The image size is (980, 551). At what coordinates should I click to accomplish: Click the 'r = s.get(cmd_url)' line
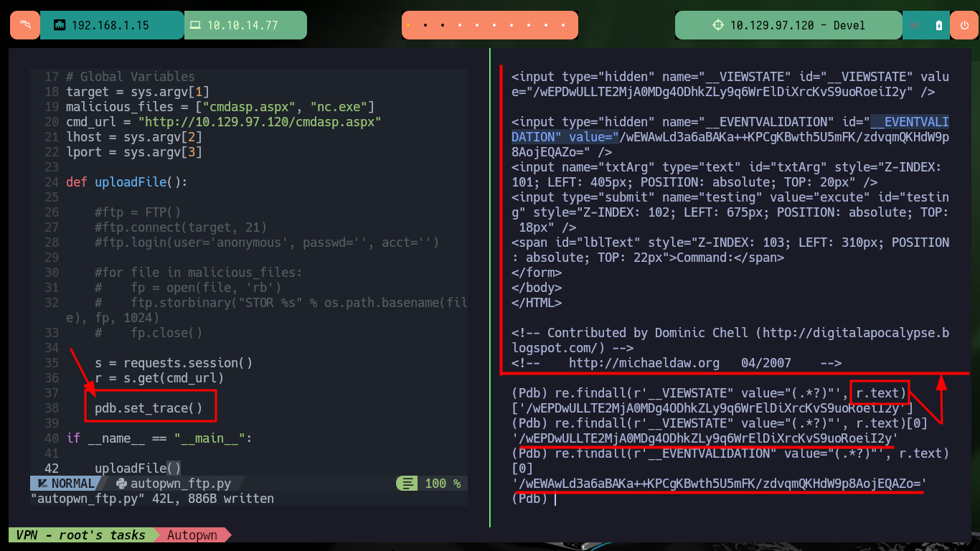[159, 378]
